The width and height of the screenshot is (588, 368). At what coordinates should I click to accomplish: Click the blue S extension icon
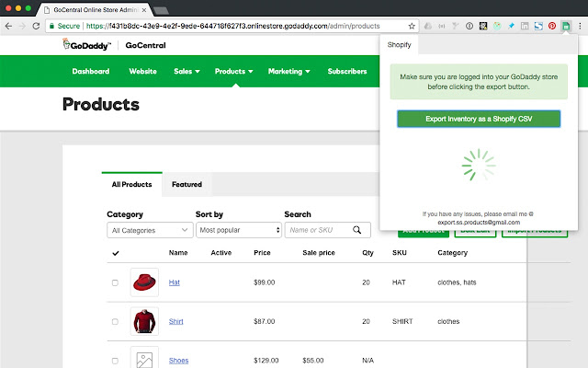click(x=538, y=26)
